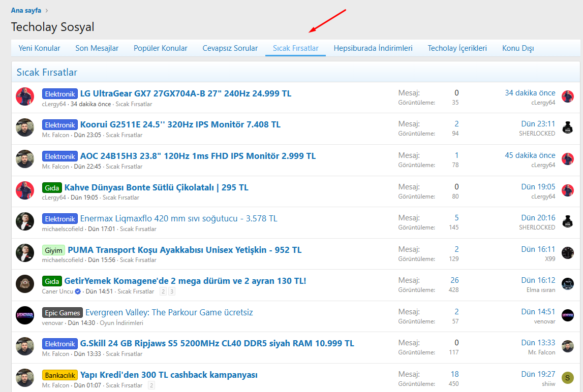The image size is (583, 392).
Task: Open Evergreen Valley Parkour Game thread
Action: tap(169, 312)
